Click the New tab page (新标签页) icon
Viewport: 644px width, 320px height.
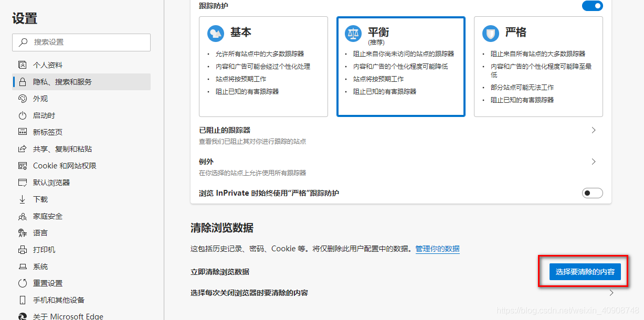22,132
